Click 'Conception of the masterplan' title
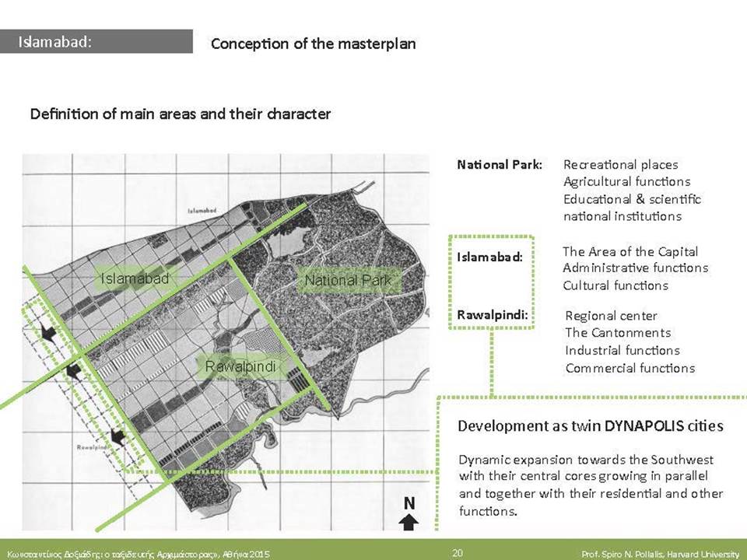747x560 pixels. point(313,44)
